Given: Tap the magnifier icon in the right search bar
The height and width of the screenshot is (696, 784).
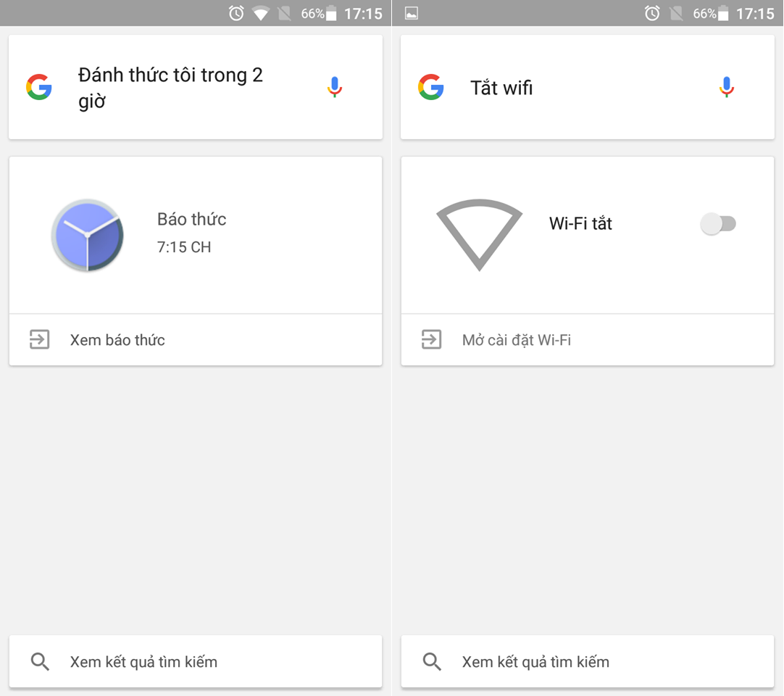Looking at the screenshot, I should [432, 661].
